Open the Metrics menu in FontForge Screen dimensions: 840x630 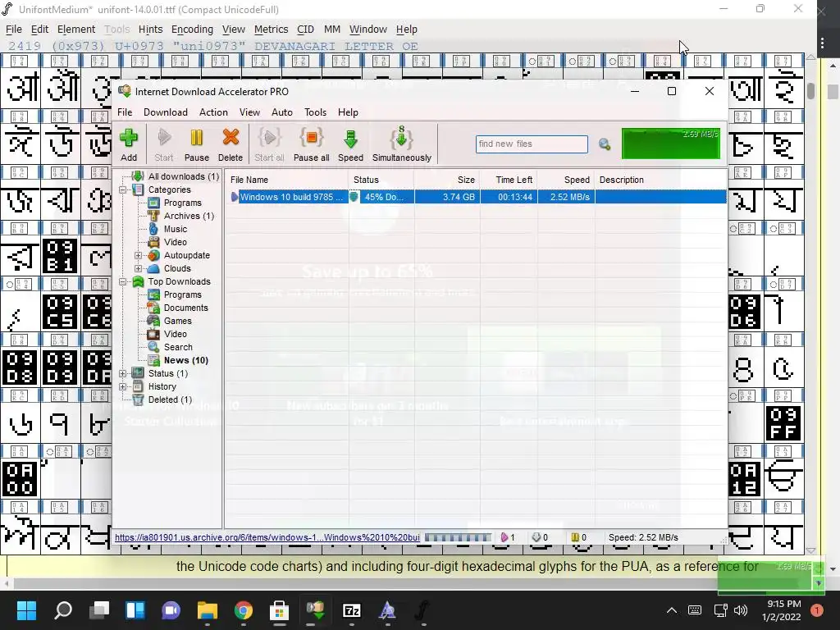[x=271, y=30]
